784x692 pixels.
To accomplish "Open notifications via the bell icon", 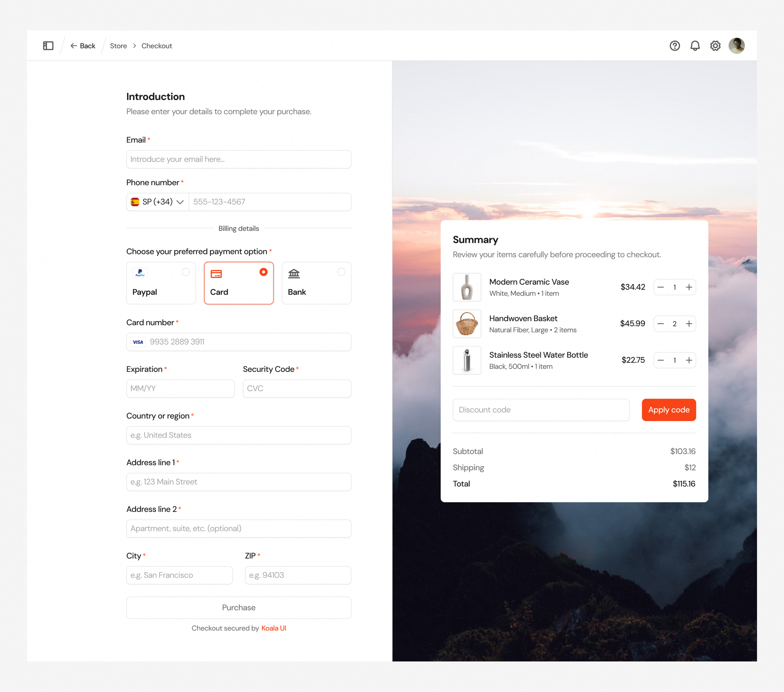I will (x=695, y=45).
